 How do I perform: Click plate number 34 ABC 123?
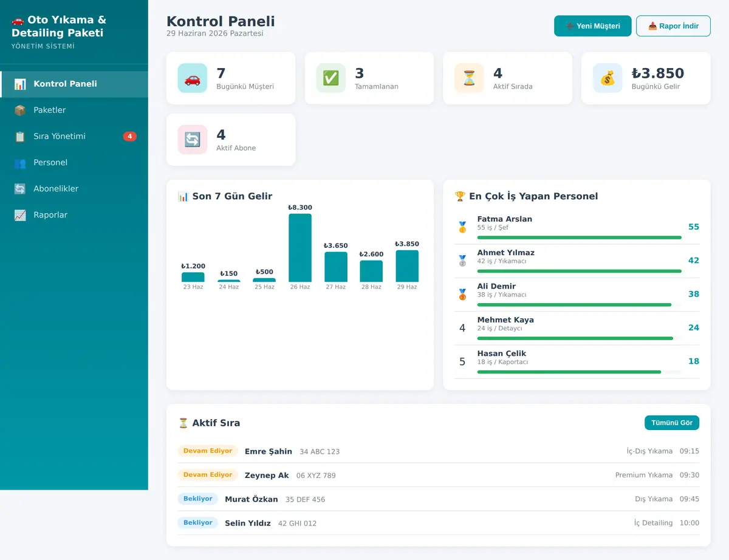[320, 452]
